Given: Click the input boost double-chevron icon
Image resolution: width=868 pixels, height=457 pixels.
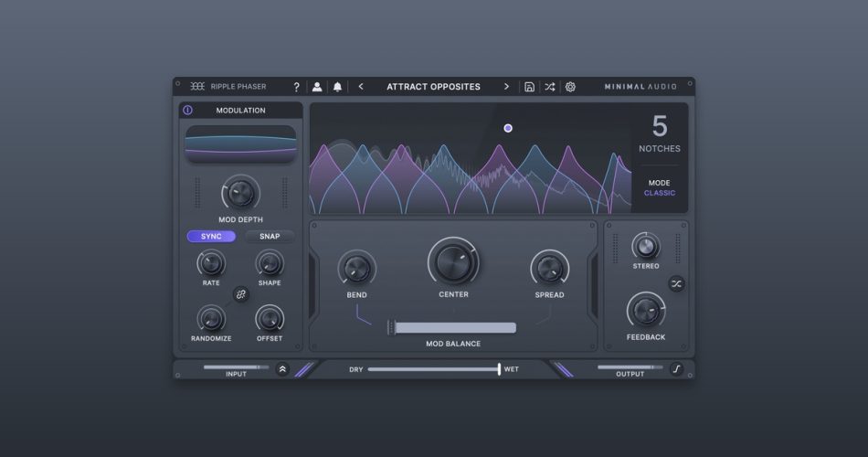Looking at the screenshot, I should 282,369.
